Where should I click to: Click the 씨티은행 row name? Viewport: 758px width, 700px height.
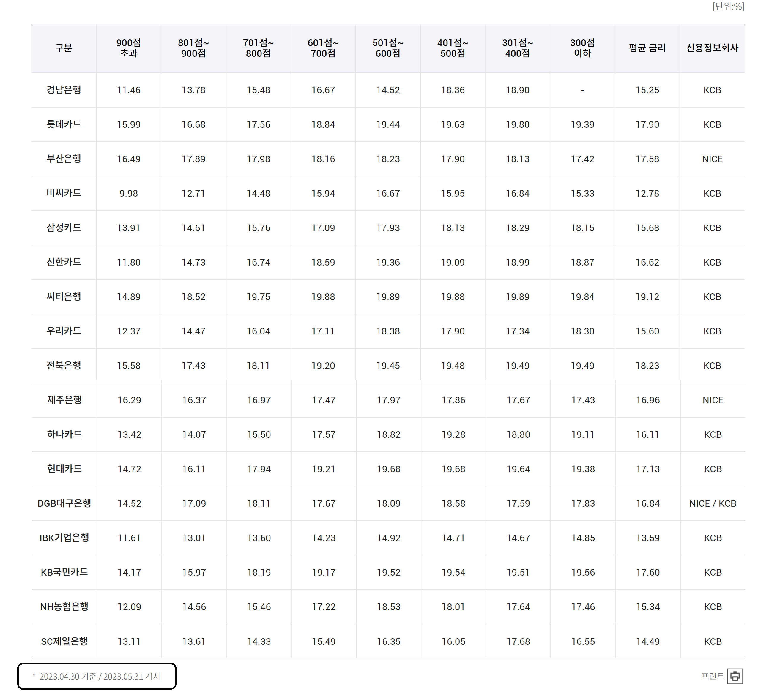[64, 297]
